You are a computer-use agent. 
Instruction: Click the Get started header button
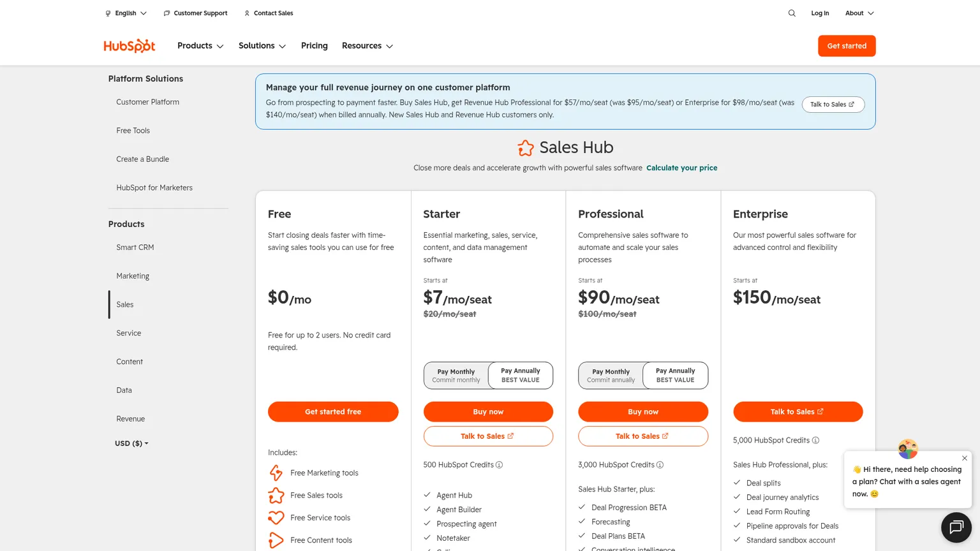coord(847,46)
